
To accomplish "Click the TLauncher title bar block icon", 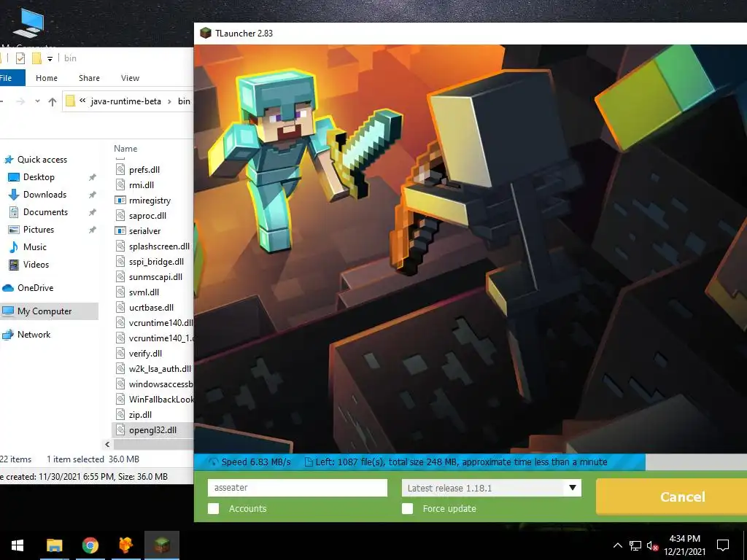I will pyautogui.click(x=205, y=33).
